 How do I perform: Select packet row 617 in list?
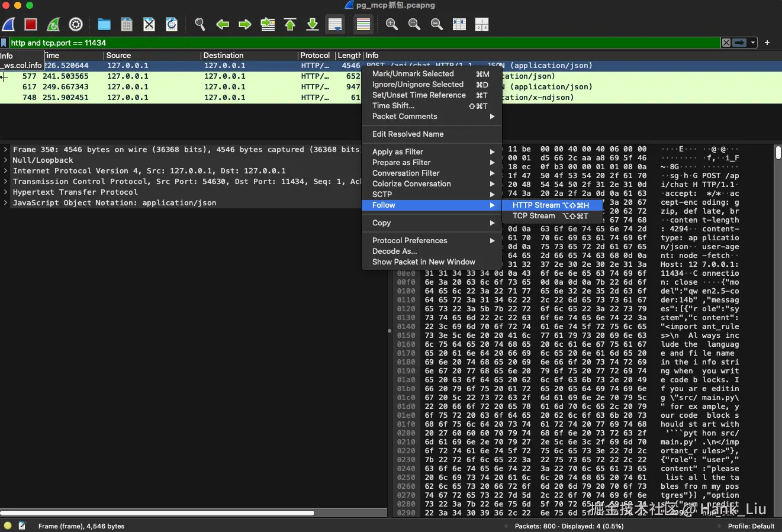(x=181, y=87)
